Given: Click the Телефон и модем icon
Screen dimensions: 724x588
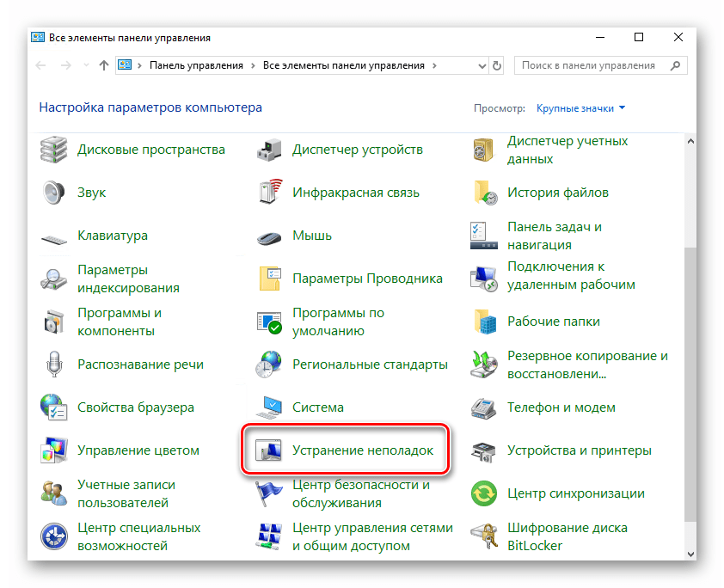Looking at the screenshot, I should (x=483, y=408).
